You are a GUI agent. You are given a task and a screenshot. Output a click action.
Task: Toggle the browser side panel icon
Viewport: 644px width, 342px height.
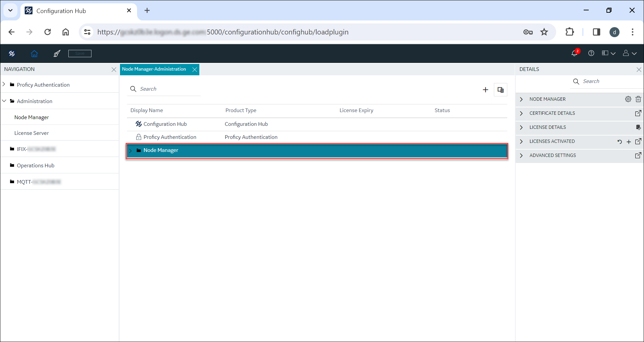pyautogui.click(x=596, y=32)
